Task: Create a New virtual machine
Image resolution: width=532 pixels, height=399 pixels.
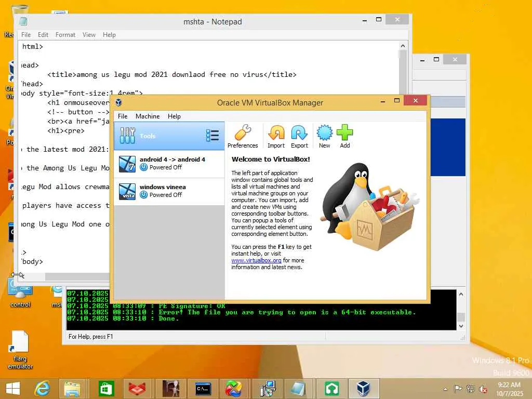Action: (324, 136)
